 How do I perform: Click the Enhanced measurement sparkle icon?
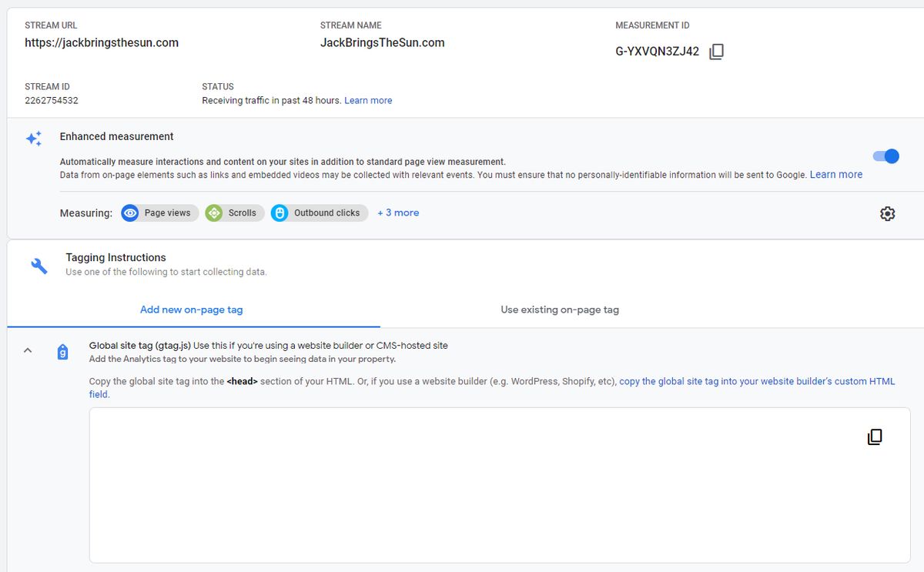point(34,139)
